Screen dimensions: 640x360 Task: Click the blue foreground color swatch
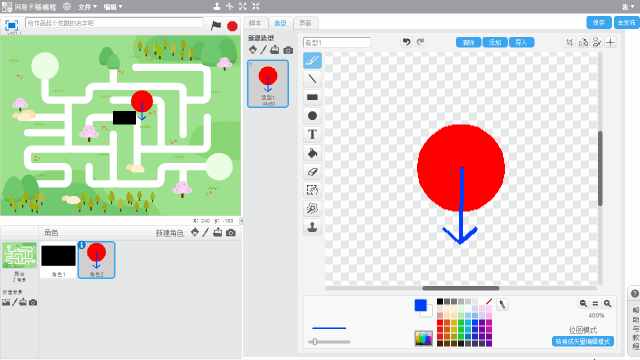[420, 305]
